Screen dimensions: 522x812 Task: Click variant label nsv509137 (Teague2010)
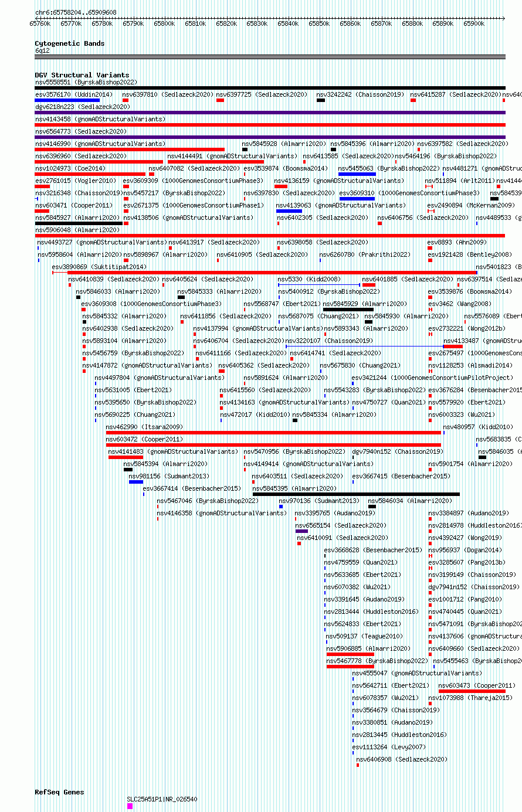[364, 636]
